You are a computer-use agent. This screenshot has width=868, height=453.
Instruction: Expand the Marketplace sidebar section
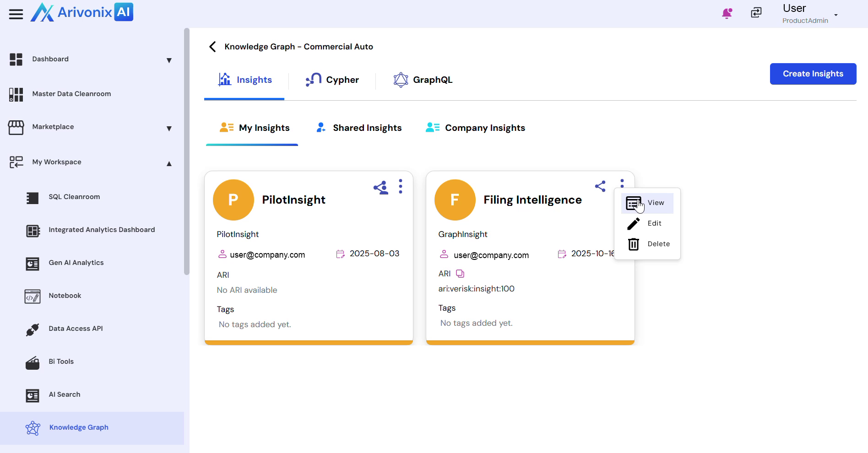click(169, 129)
